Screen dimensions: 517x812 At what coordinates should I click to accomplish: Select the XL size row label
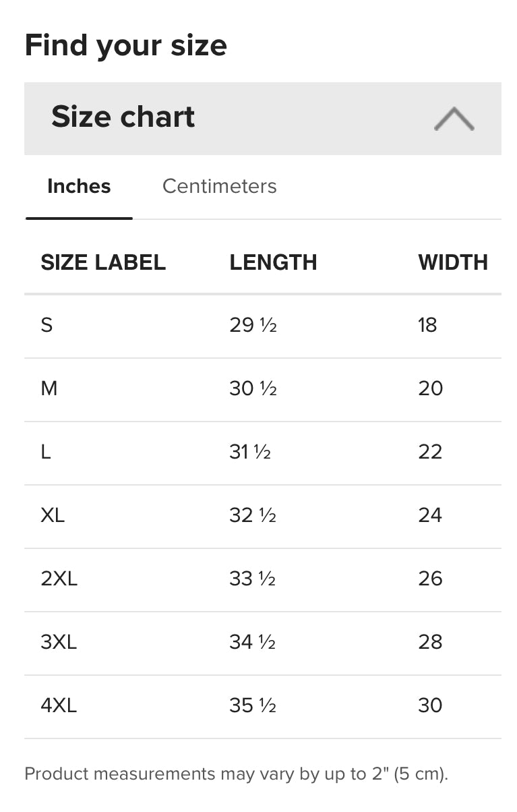pos(53,515)
